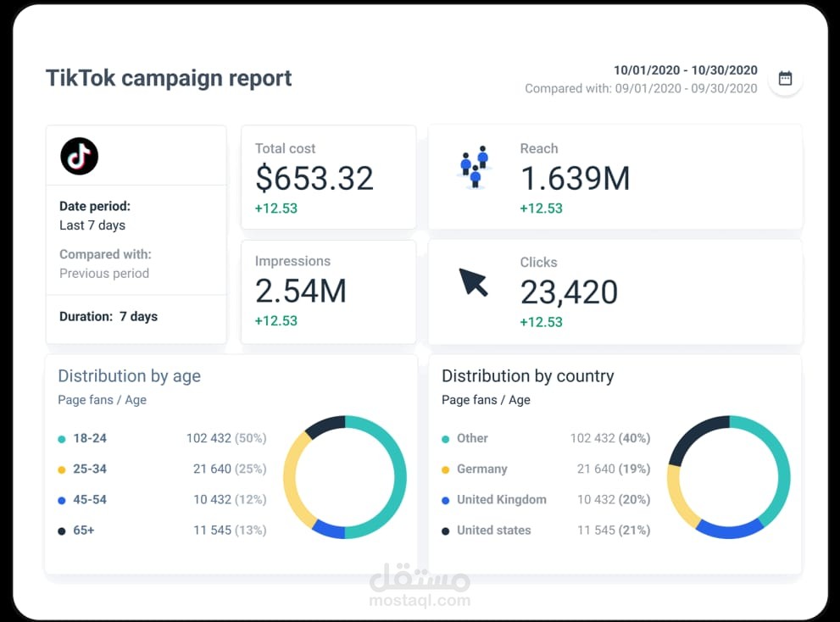Image resolution: width=840 pixels, height=622 pixels.
Task: Open the calendar date picker icon
Action: pyautogui.click(x=785, y=79)
